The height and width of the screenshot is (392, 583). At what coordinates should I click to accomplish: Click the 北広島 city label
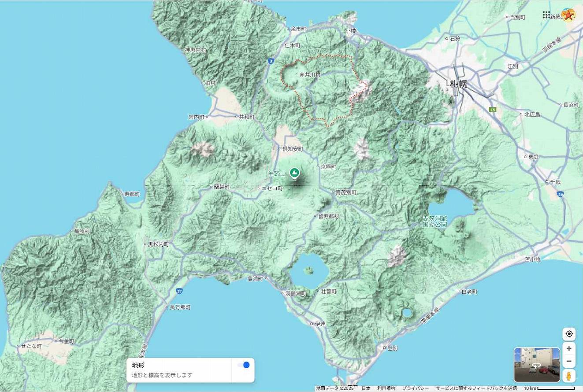click(x=532, y=114)
